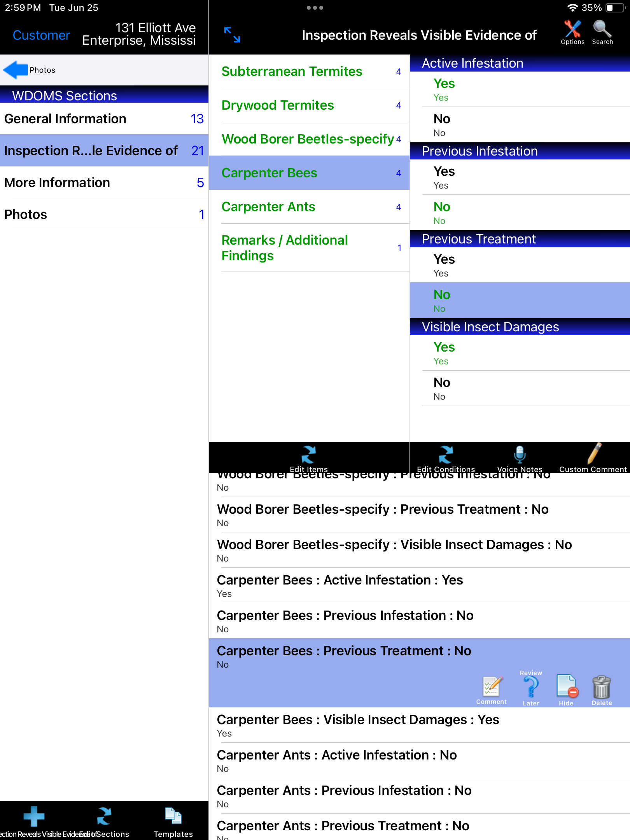
Task: Open Remarks / Additional Findings item
Action: pyautogui.click(x=309, y=248)
